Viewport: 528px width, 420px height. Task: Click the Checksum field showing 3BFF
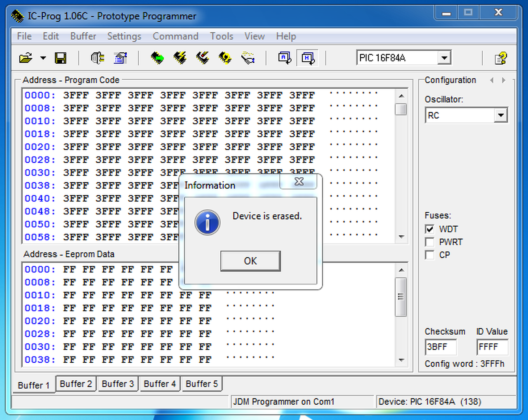(441, 347)
